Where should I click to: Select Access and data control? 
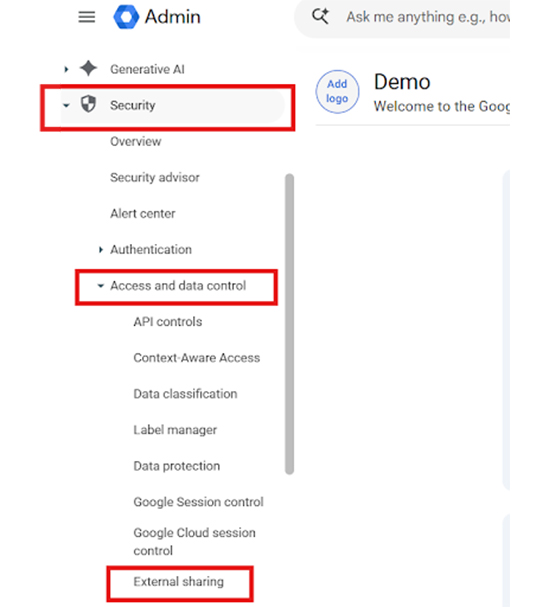(178, 286)
